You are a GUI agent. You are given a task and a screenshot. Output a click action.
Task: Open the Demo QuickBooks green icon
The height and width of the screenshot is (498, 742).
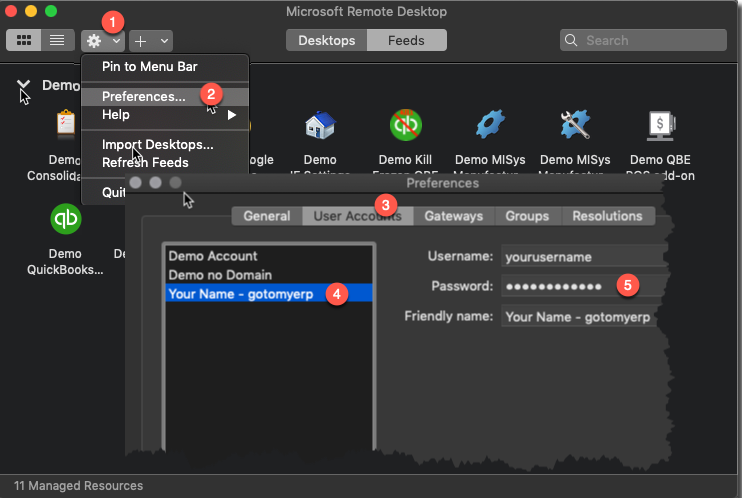tap(66, 219)
